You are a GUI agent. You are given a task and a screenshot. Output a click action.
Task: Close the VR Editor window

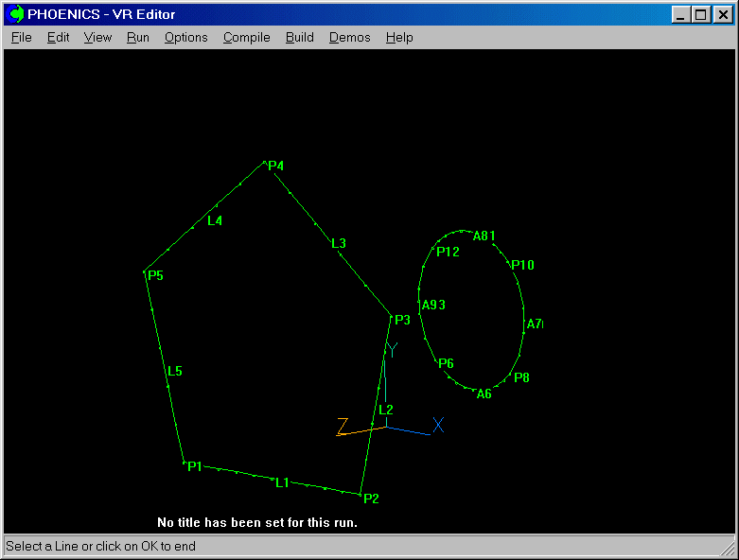(x=723, y=14)
